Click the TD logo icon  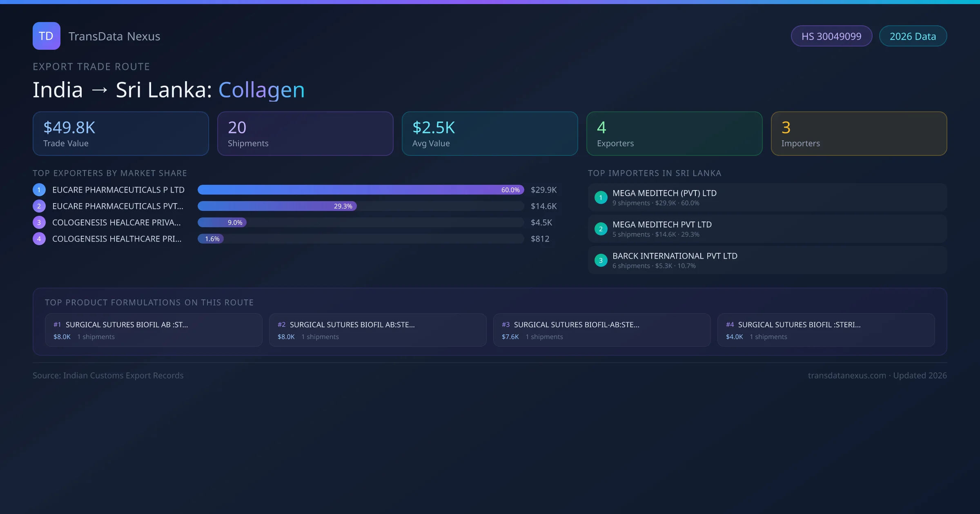pyautogui.click(x=46, y=36)
